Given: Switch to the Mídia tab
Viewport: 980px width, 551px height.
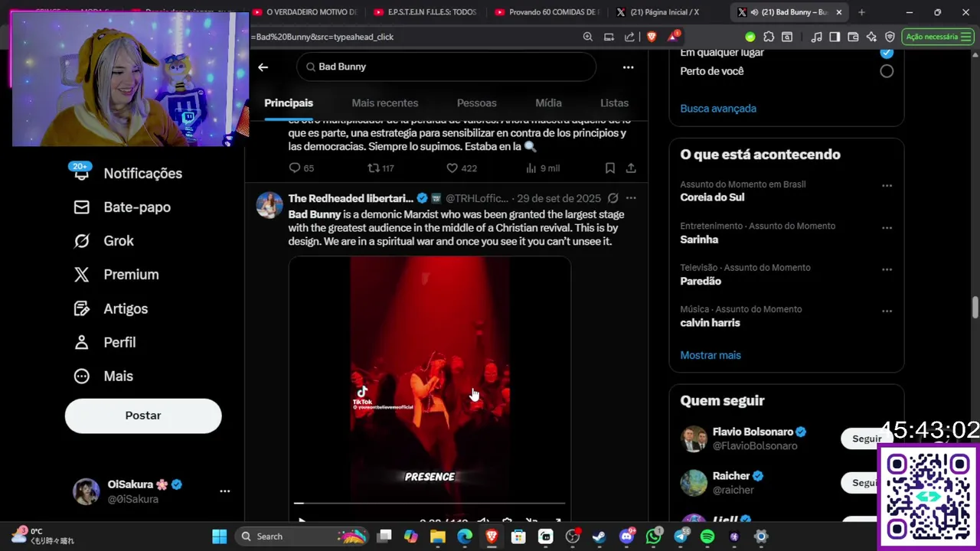Looking at the screenshot, I should 548,103.
